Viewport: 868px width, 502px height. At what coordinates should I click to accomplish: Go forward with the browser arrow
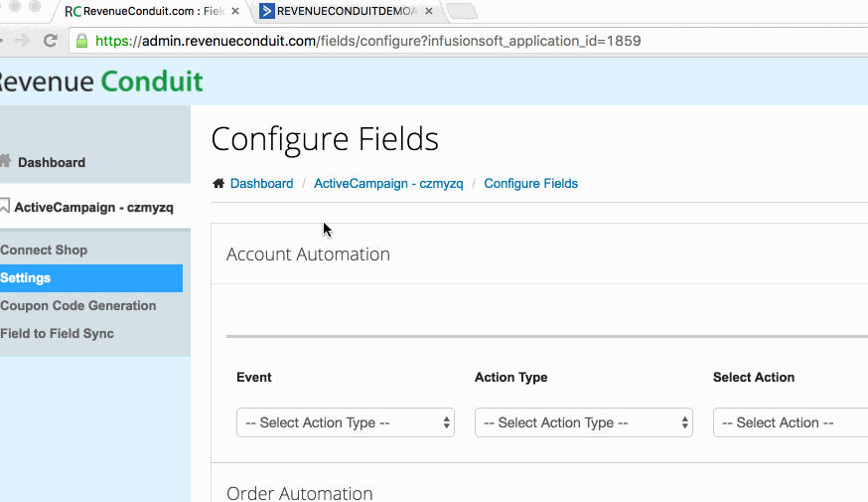coord(22,41)
